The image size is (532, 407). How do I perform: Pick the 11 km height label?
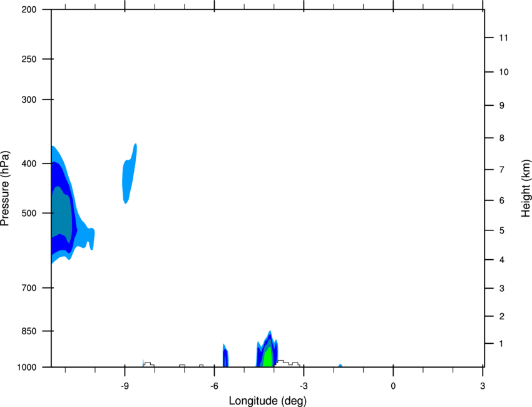click(x=503, y=38)
